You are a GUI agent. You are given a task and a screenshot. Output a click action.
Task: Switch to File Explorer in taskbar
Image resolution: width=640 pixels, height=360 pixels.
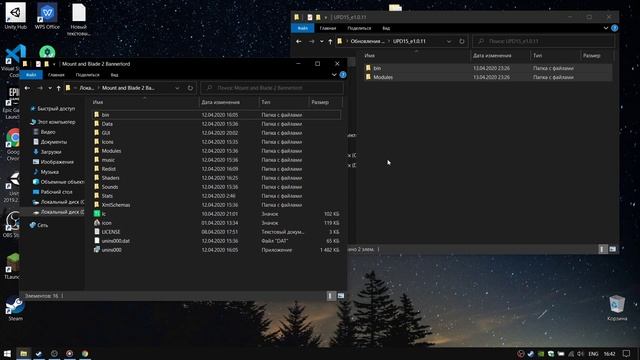24,353
